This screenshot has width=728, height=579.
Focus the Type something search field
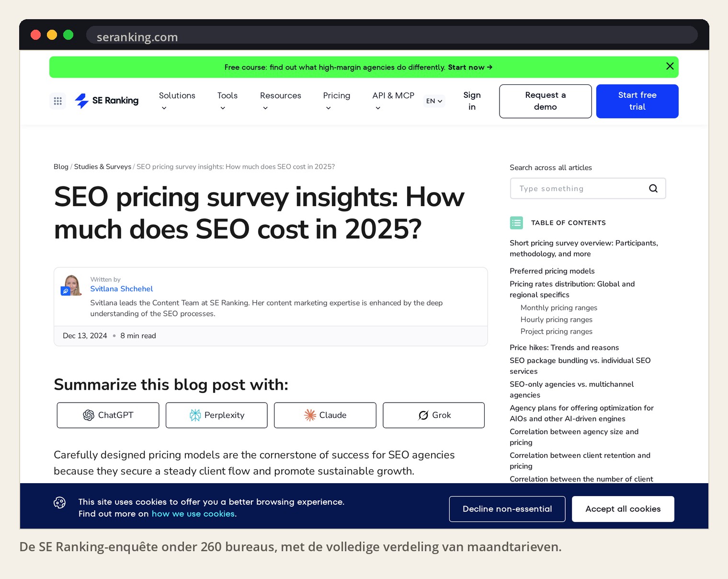click(x=588, y=188)
